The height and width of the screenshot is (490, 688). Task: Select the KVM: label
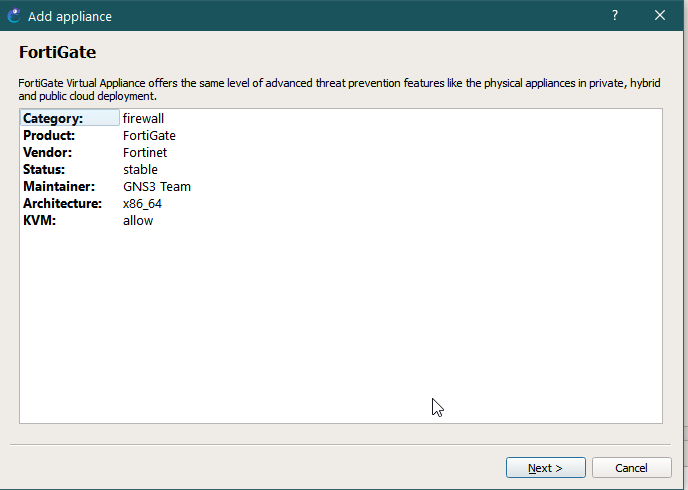pos(39,221)
